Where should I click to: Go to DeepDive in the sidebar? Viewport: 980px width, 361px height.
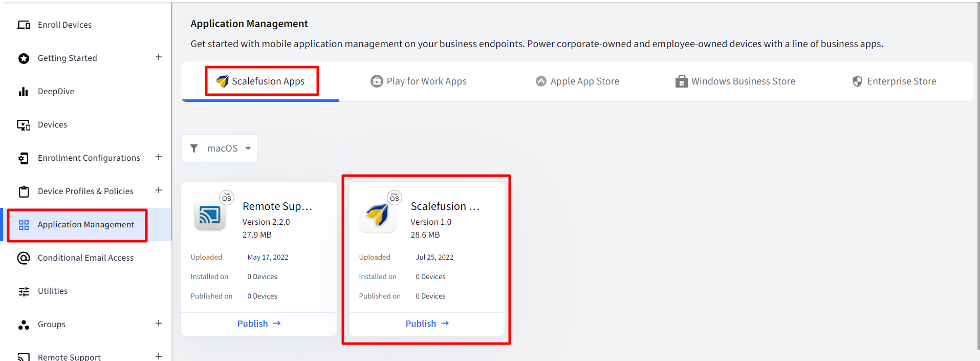coord(85,92)
